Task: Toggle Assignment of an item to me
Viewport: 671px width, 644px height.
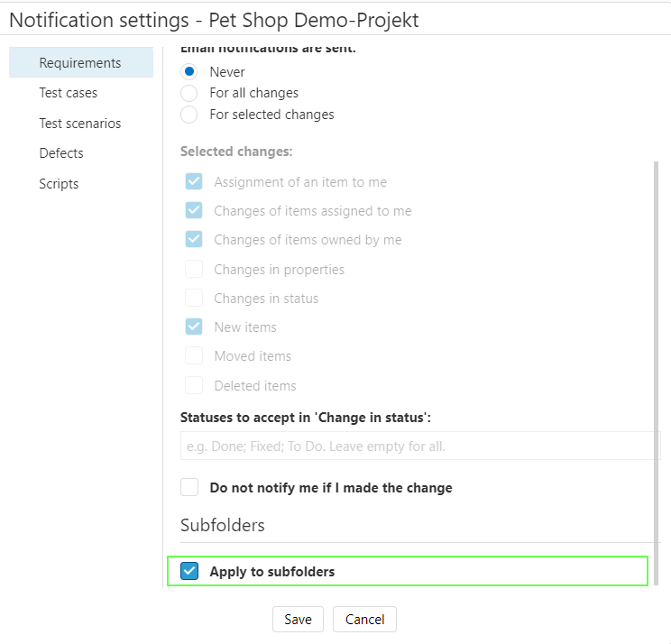Action: coord(194,182)
